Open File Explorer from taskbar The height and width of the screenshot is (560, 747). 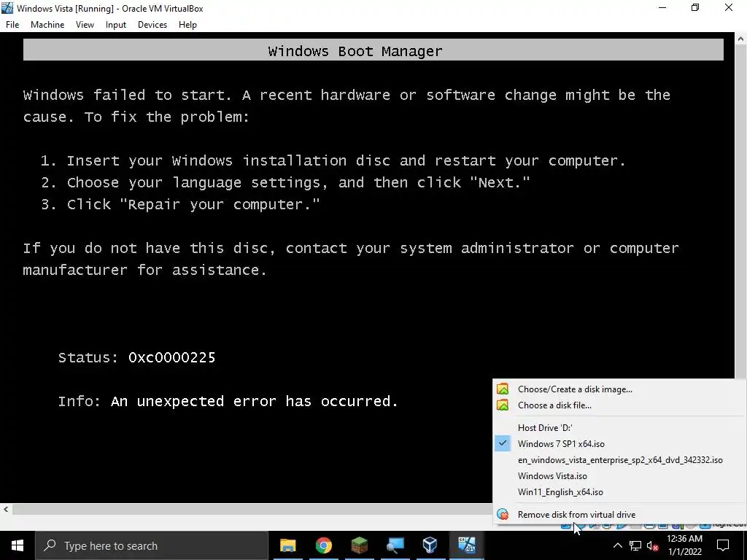tap(287, 545)
